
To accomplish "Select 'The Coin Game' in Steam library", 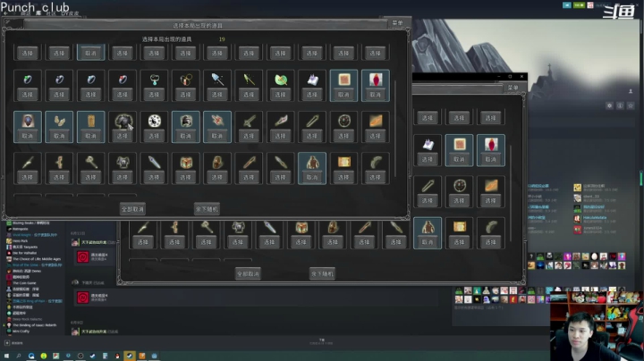I will click(24, 283).
